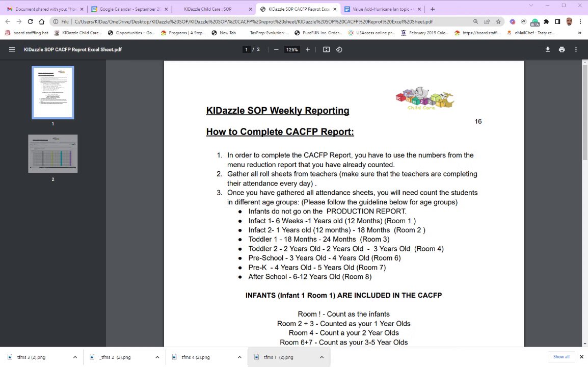The width and height of the screenshot is (588, 367).
Task: Open the Chrome three-dot menu
Action: click(x=580, y=22)
